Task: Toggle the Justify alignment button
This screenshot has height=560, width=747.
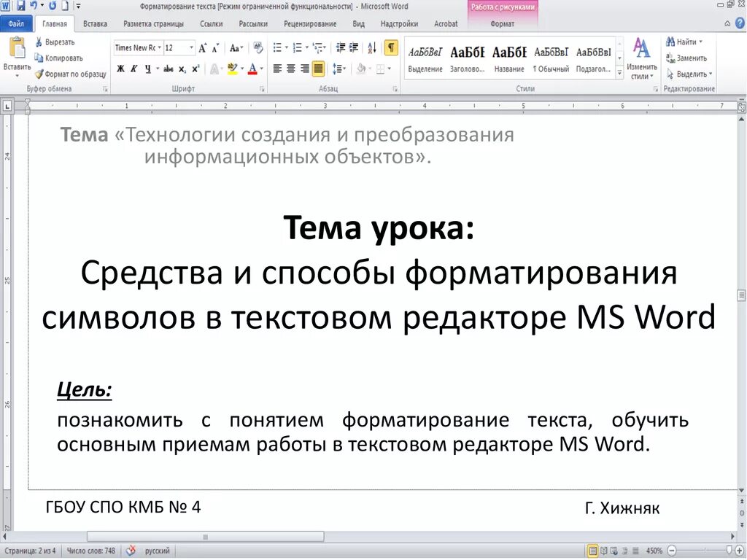Action: coord(318,69)
